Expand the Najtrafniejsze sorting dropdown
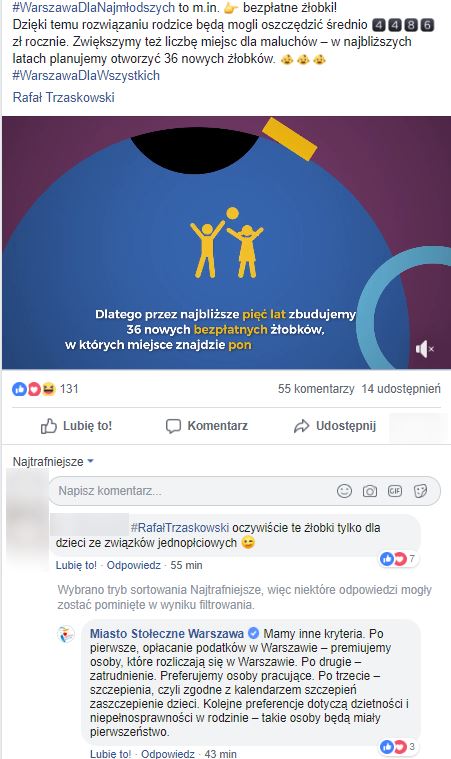The height and width of the screenshot is (759, 451). tap(53, 462)
